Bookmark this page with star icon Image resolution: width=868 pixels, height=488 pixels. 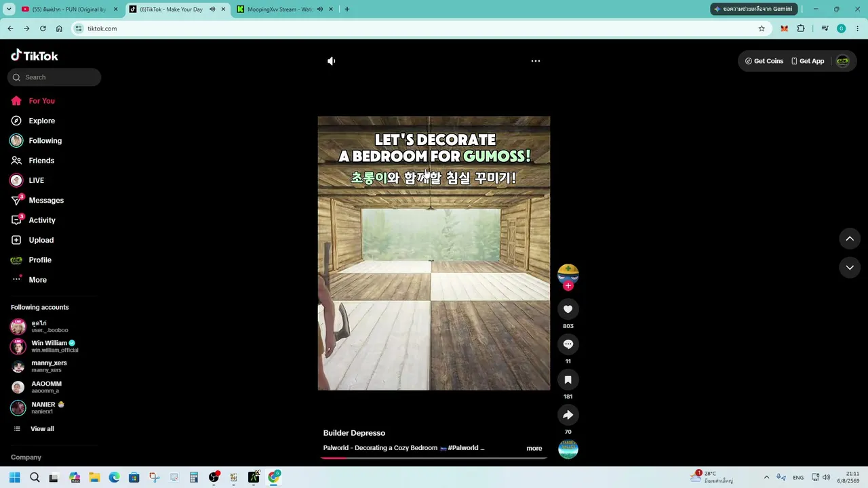click(x=762, y=28)
